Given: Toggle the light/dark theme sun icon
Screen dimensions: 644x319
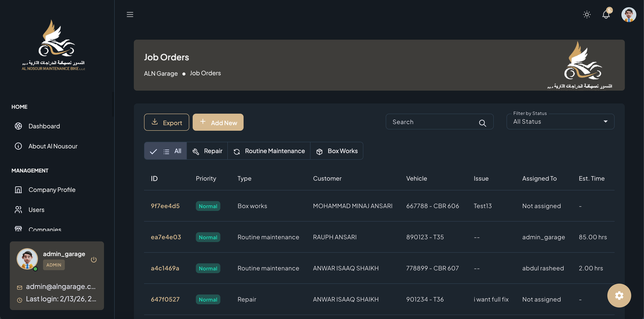Looking at the screenshot, I should tap(587, 14).
